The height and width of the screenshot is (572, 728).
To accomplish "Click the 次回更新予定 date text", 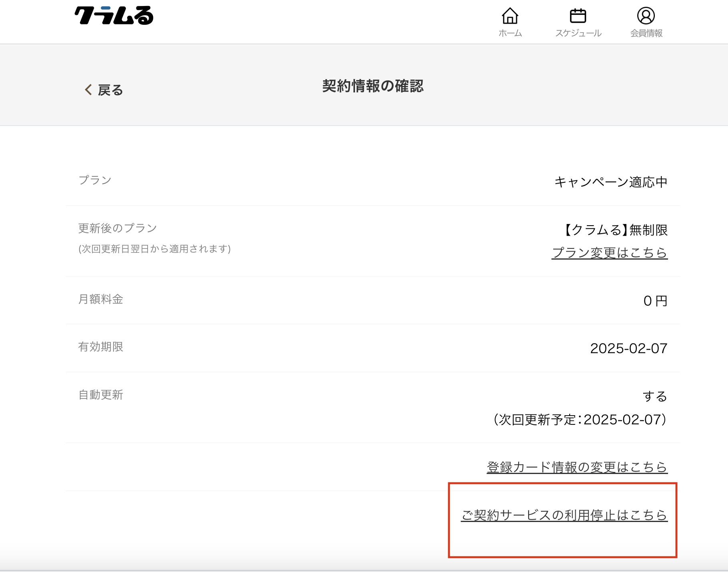I will pyautogui.click(x=580, y=420).
